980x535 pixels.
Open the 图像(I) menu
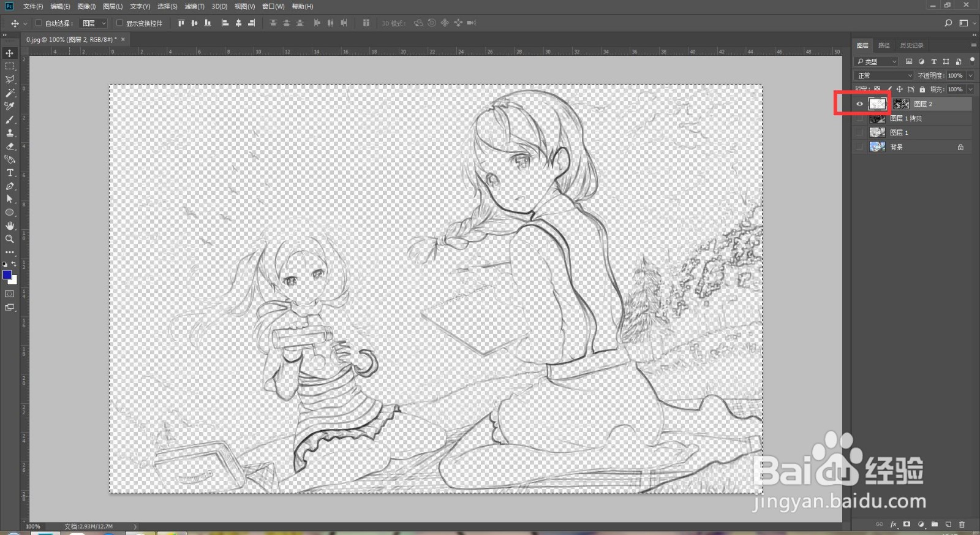(86, 6)
